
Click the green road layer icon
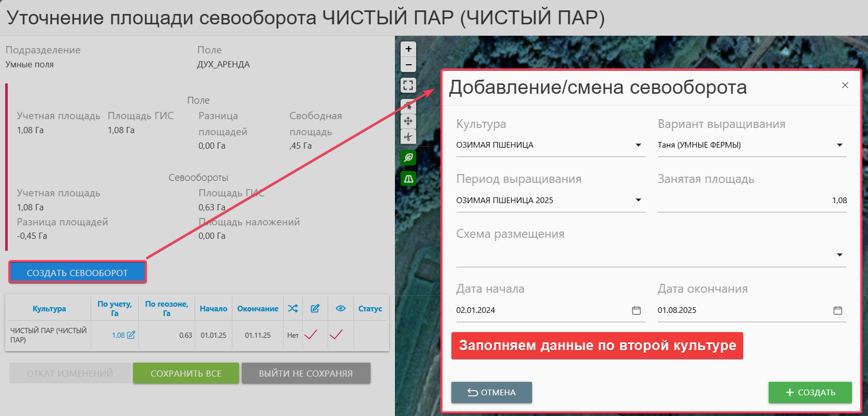tap(408, 179)
